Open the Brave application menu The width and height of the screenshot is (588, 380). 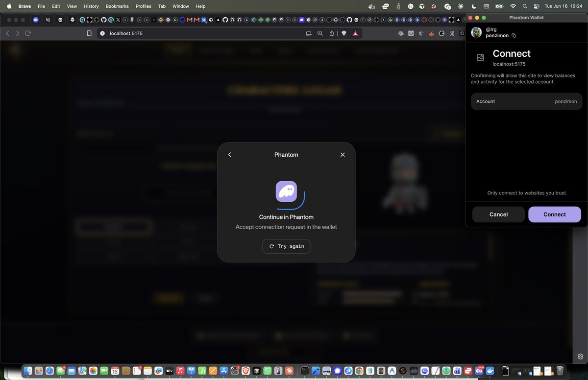point(25,6)
